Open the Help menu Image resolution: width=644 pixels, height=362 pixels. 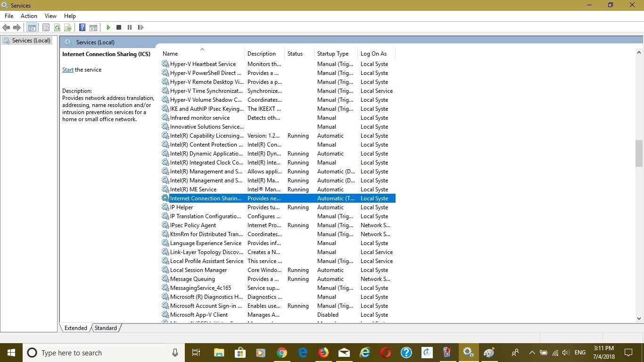[70, 16]
